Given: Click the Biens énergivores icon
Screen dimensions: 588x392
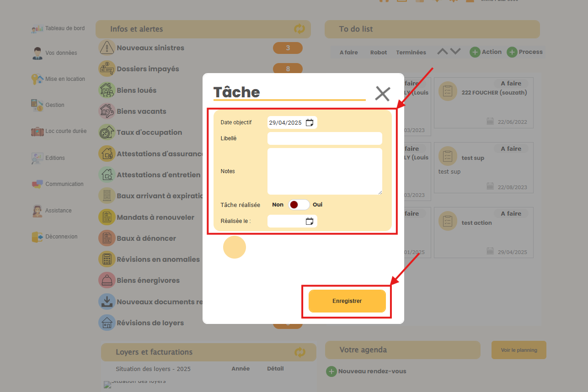Looking at the screenshot, I should (107, 281).
